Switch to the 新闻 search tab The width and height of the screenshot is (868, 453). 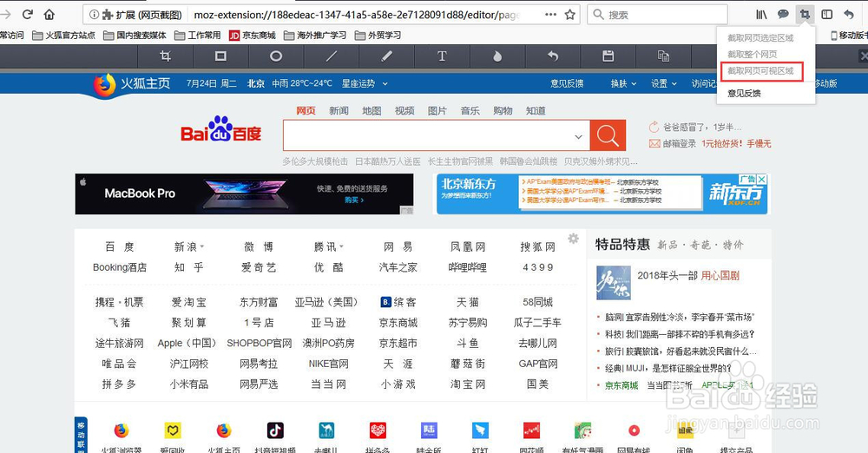(339, 111)
